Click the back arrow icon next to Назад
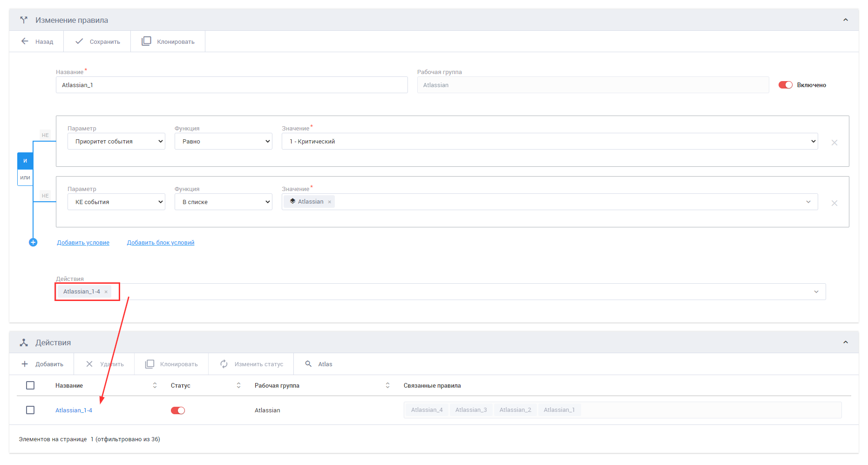Viewport: 868px width, 465px height. (25, 41)
